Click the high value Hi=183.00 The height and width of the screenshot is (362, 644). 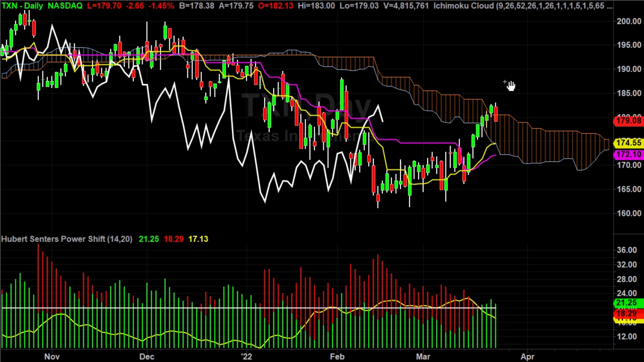[x=316, y=6]
